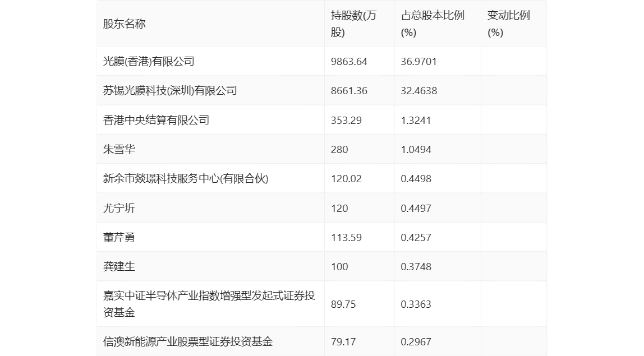Image resolution: width=644 pixels, height=356 pixels.
Task: Click the 股东名称 column header
Action: [x=125, y=24]
